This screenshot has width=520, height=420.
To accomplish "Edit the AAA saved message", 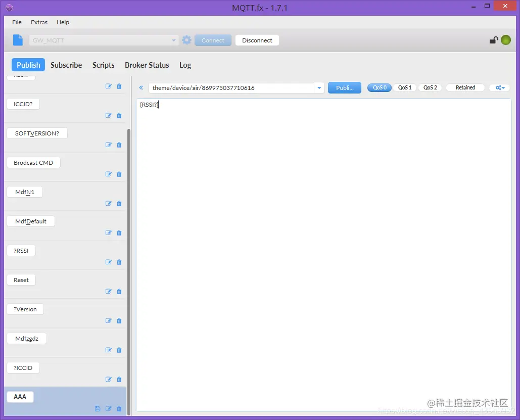I will 109,408.
